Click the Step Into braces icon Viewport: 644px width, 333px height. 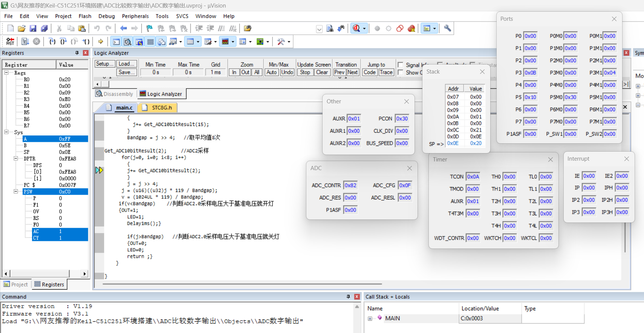52,41
